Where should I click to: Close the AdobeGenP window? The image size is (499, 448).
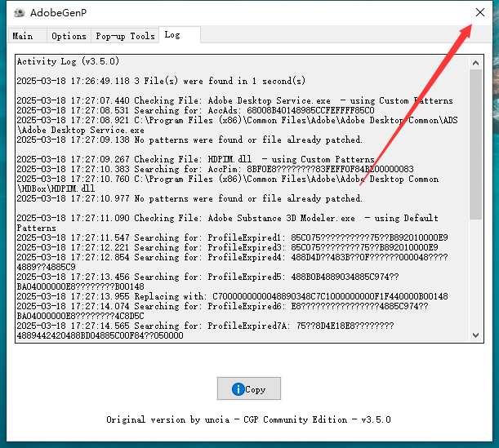point(480,12)
